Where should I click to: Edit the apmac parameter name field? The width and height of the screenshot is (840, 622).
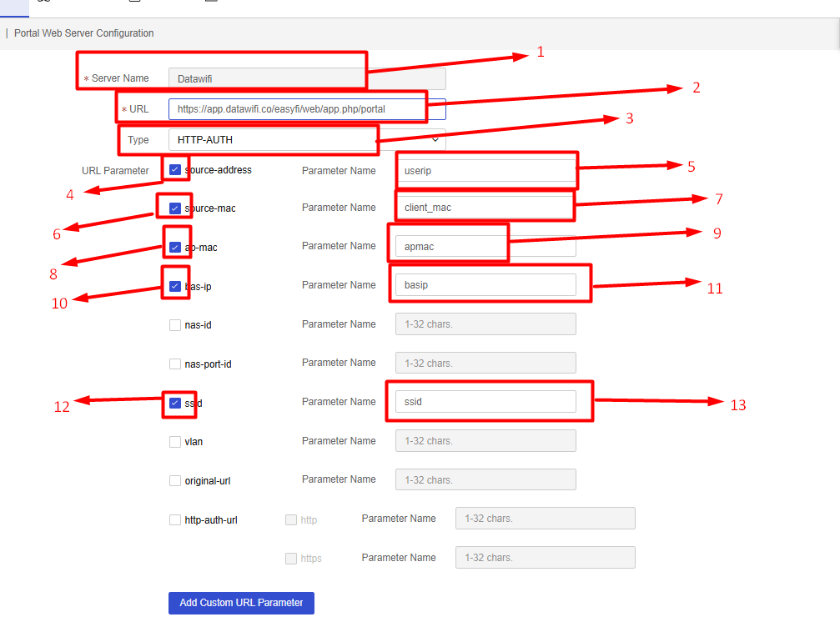(x=485, y=246)
